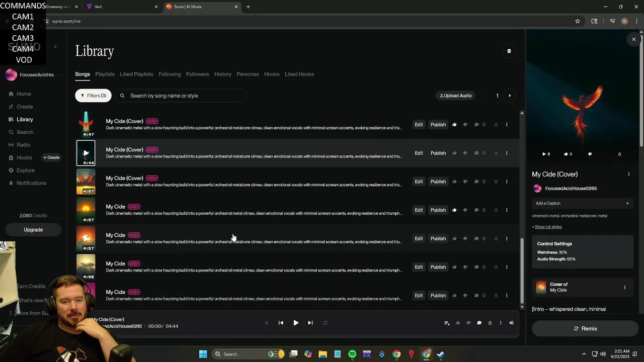Share the My Cide (Cover) 4:47 song

pyautogui.click(x=496, y=125)
